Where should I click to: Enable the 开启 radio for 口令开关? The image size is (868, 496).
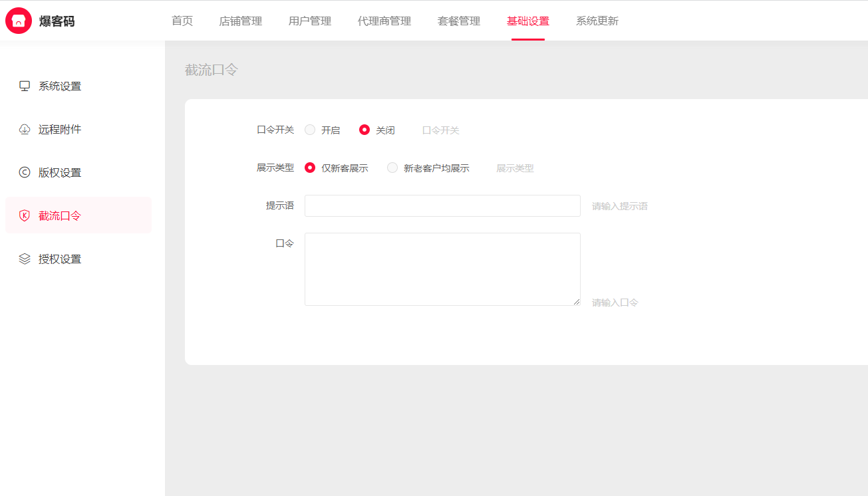[x=310, y=130]
